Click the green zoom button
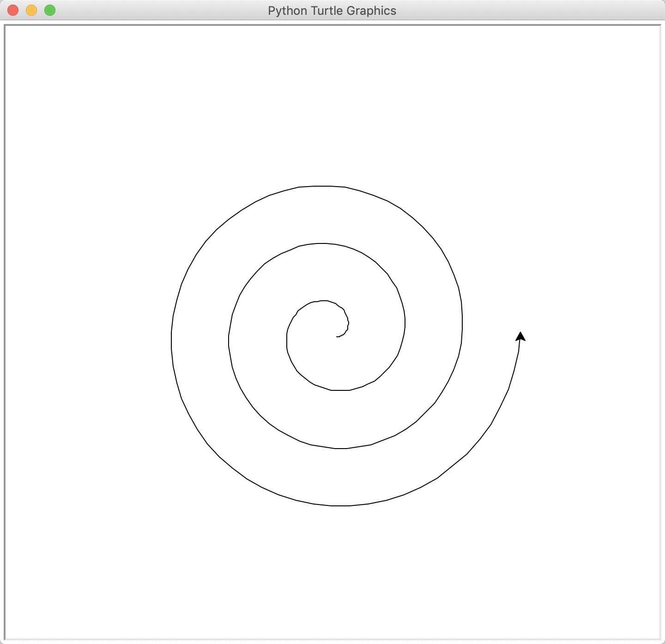The image size is (665, 644). point(49,10)
